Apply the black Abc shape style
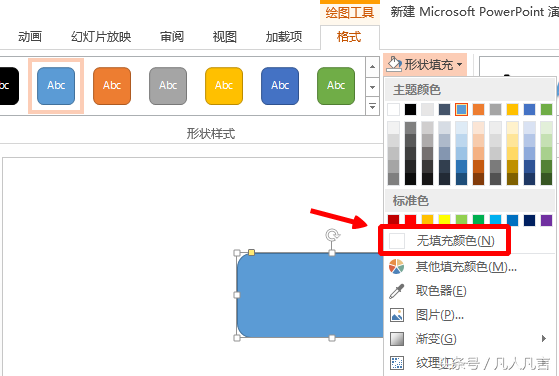The image size is (559, 376). click(x=9, y=86)
